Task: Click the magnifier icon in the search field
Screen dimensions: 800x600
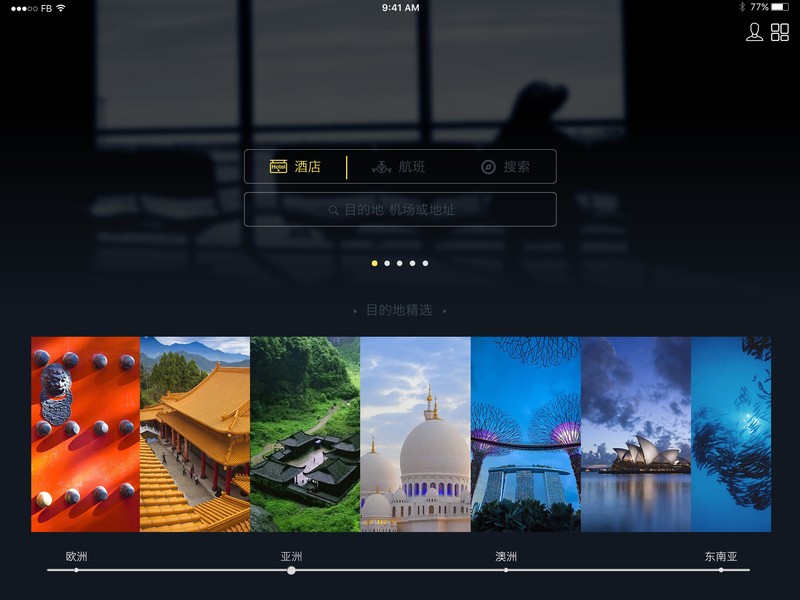Action: [333, 210]
